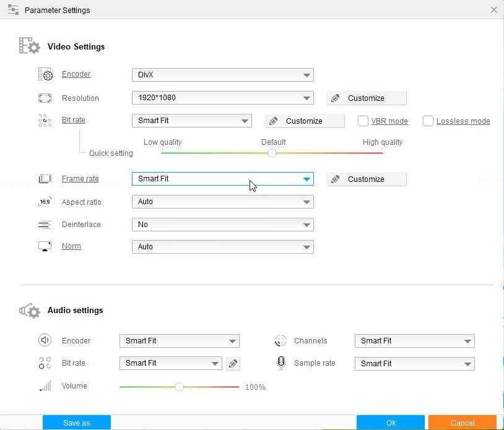This screenshot has height=430, width=504.
Task: Click the Frame rate filmstrip icon
Action: click(45, 179)
